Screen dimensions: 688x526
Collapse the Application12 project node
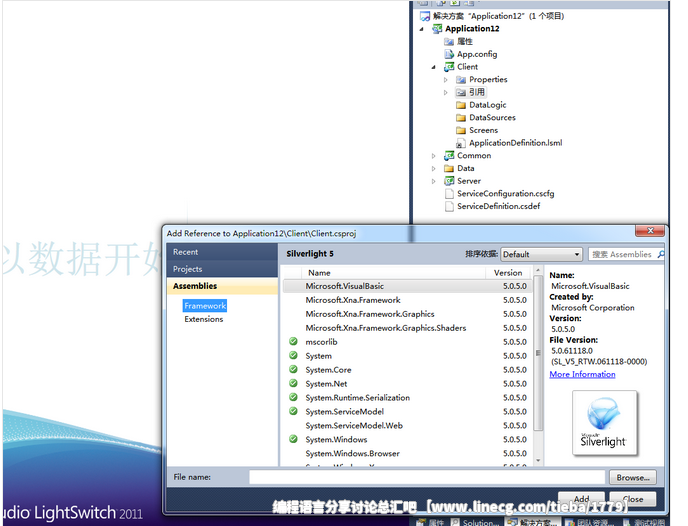(422, 29)
